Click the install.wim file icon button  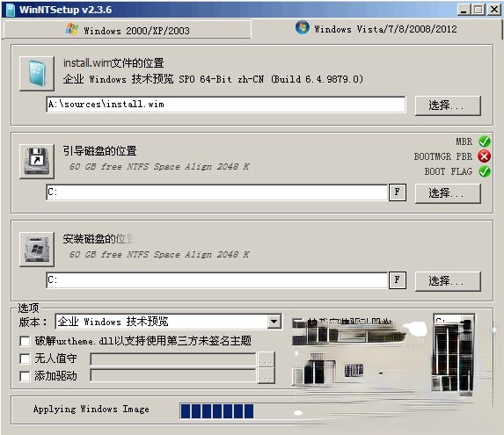tap(37, 74)
